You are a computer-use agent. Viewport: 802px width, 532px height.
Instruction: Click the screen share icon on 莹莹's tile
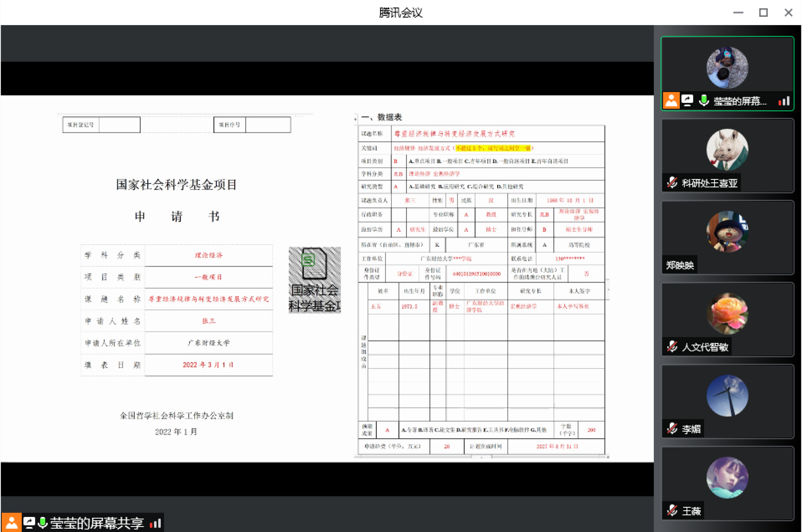[687, 101]
